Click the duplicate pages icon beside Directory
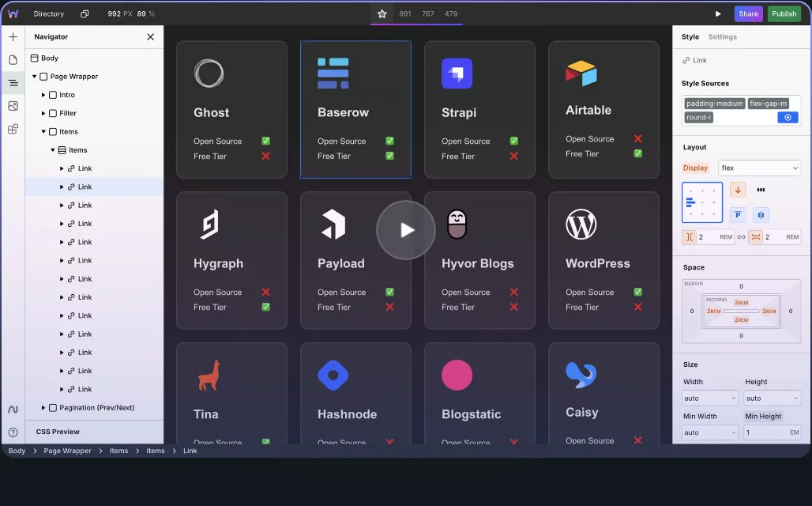Screen dimensions: 812x506 [85, 14]
